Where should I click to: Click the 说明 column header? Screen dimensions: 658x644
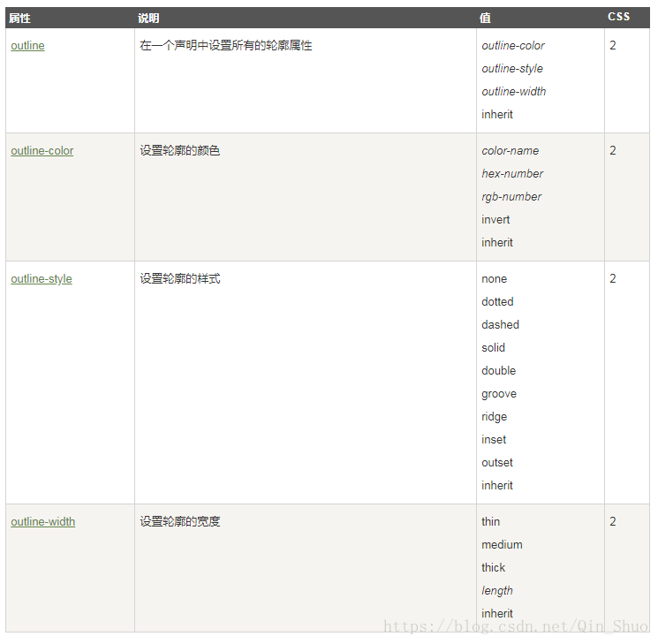[148, 18]
